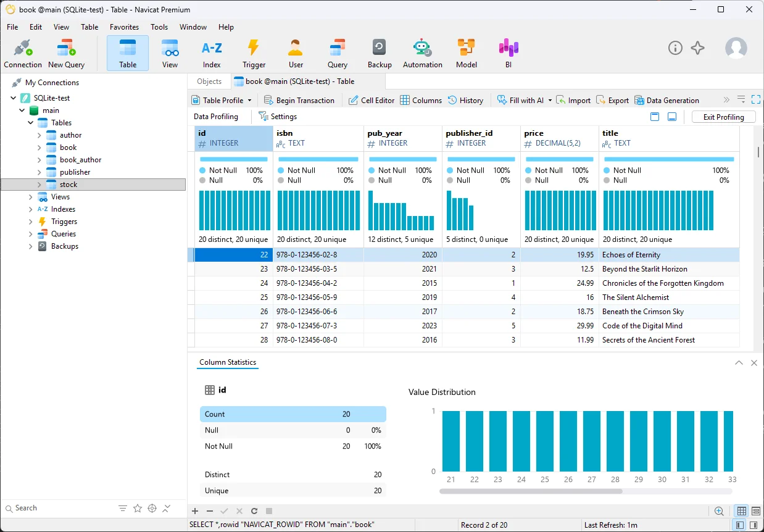Open the Automation tool
This screenshot has width=764, height=532.
pyautogui.click(x=422, y=53)
